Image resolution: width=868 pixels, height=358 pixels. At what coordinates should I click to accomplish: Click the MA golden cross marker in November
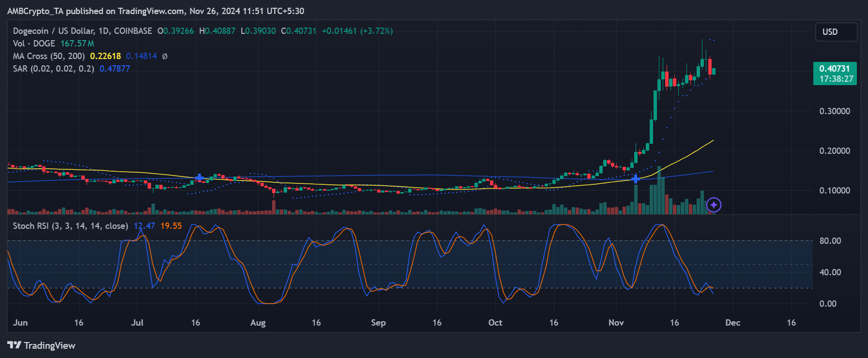coord(635,179)
